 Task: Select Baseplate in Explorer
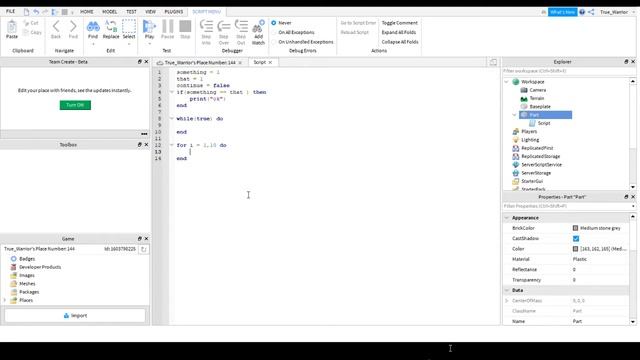[x=540, y=107]
